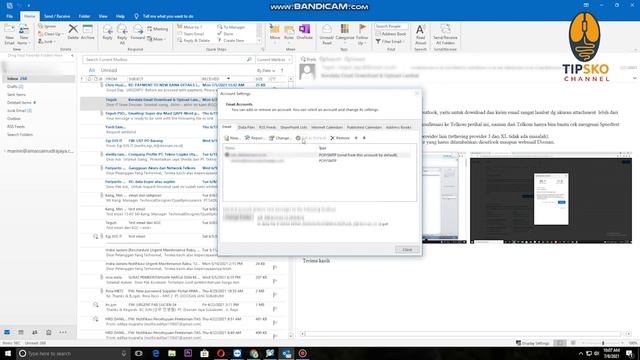This screenshot has height=360, width=640.
Task: Click the Follow Up flag icon
Action: click(x=362, y=34)
